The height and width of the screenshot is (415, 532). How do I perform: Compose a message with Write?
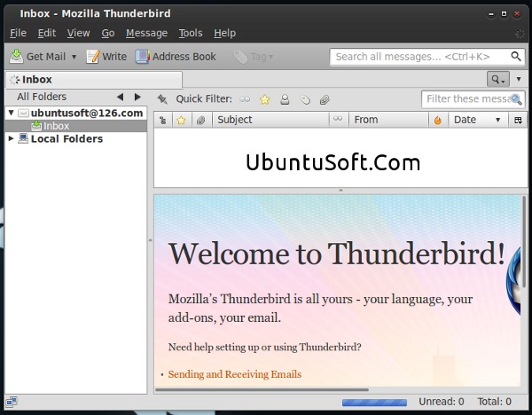pos(106,57)
